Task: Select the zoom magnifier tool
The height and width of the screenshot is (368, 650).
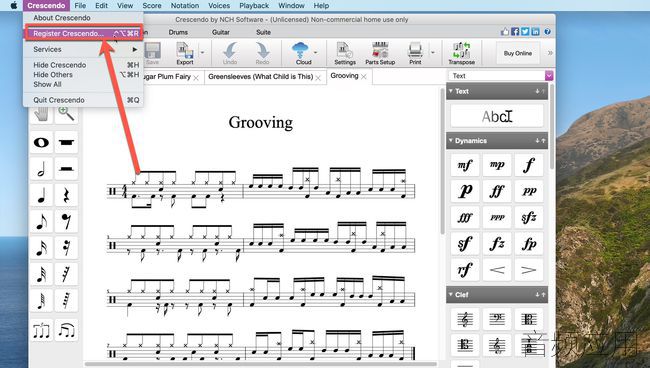Action: (66, 114)
